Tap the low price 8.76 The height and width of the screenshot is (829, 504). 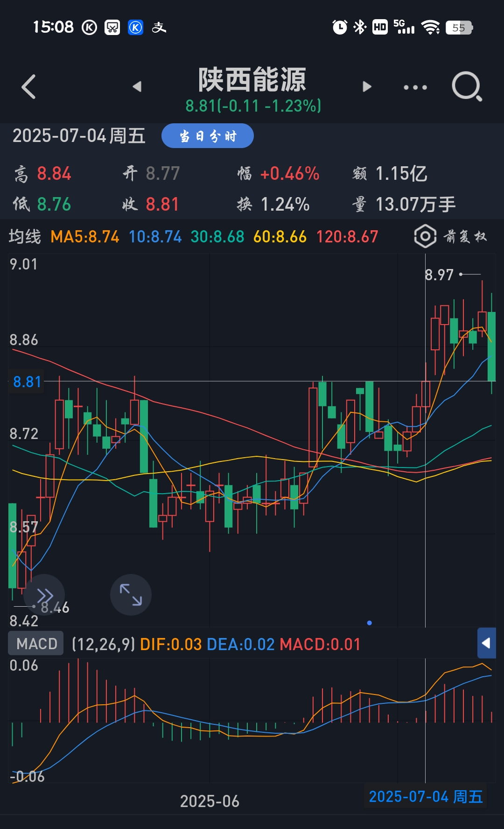tap(54, 205)
